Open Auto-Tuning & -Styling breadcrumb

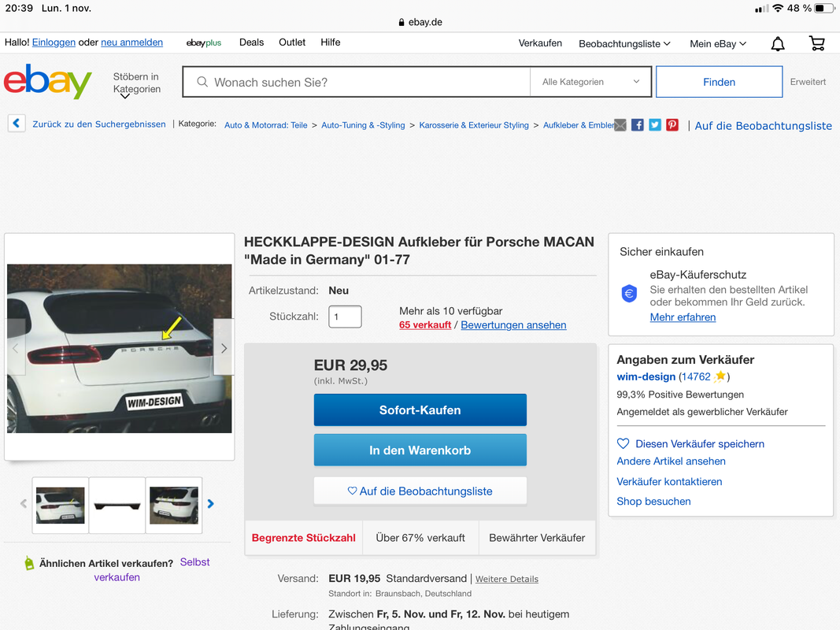point(363,125)
